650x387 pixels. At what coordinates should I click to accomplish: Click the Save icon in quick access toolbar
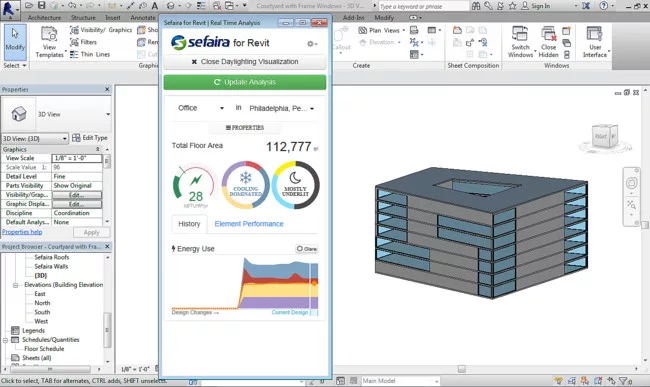click(x=41, y=5)
